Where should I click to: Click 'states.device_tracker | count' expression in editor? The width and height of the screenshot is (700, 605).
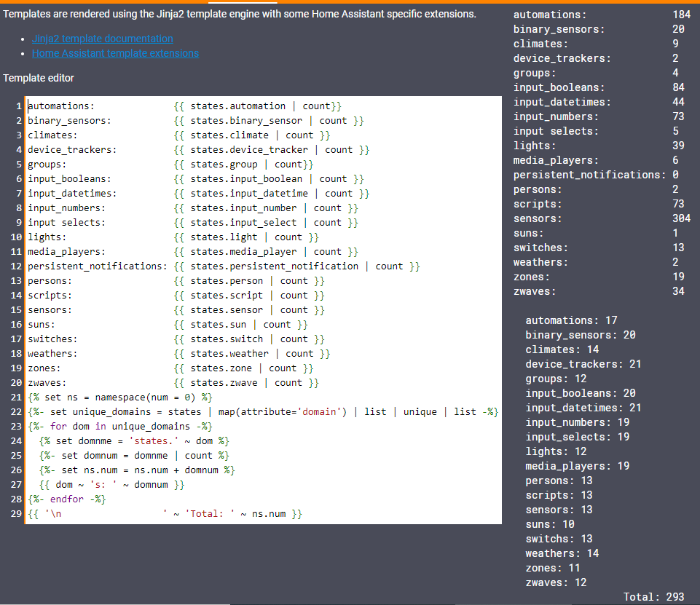click(x=272, y=150)
